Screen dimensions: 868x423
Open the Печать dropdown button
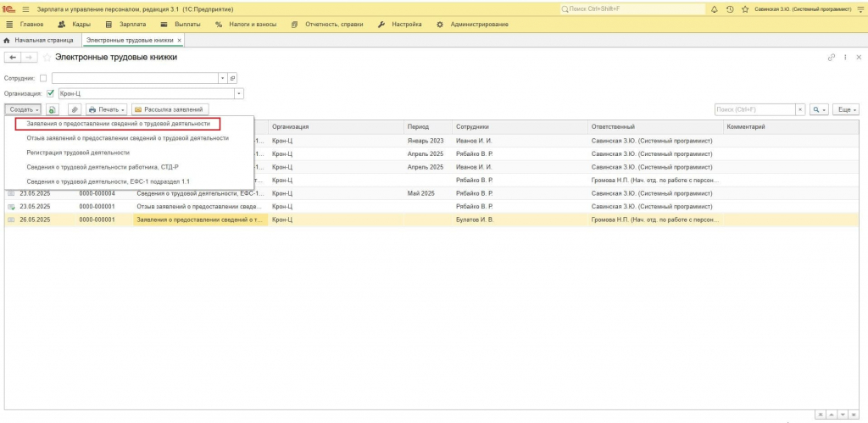coord(107,109)
